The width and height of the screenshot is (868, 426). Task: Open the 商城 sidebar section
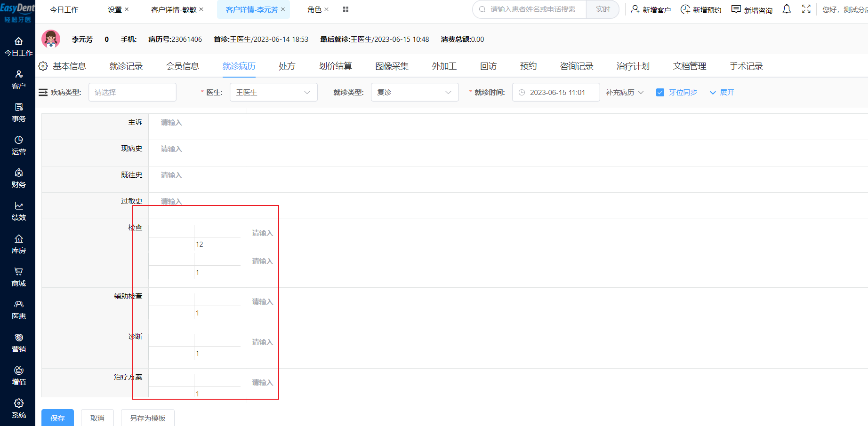click(x=18, y=277)
